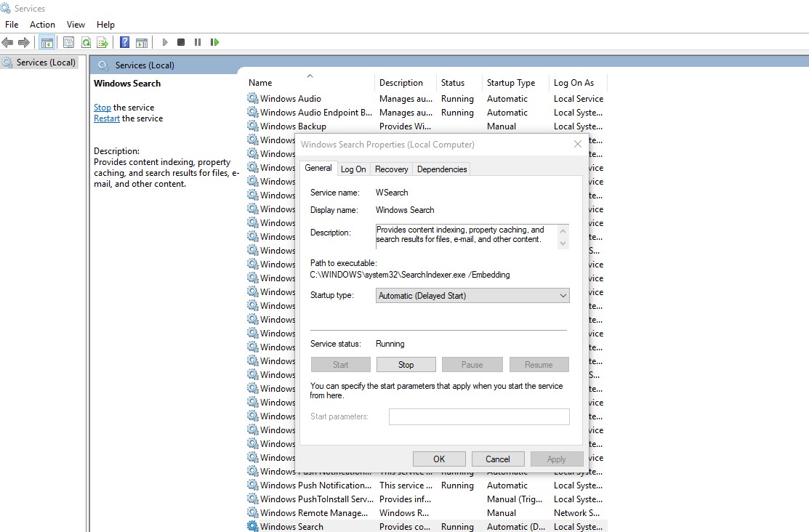809x532 pixels.
Task: Select the Windows Search service name
Action: click(x=291, y=526)
